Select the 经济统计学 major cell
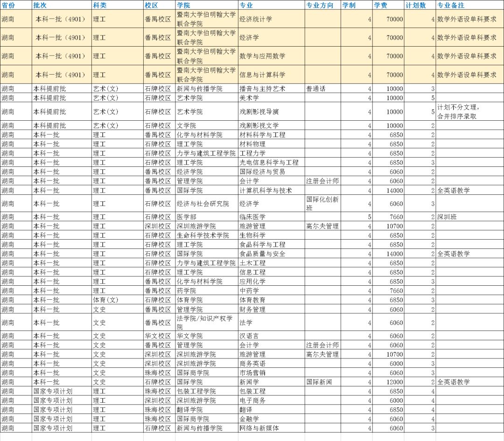 coord(271,19)
